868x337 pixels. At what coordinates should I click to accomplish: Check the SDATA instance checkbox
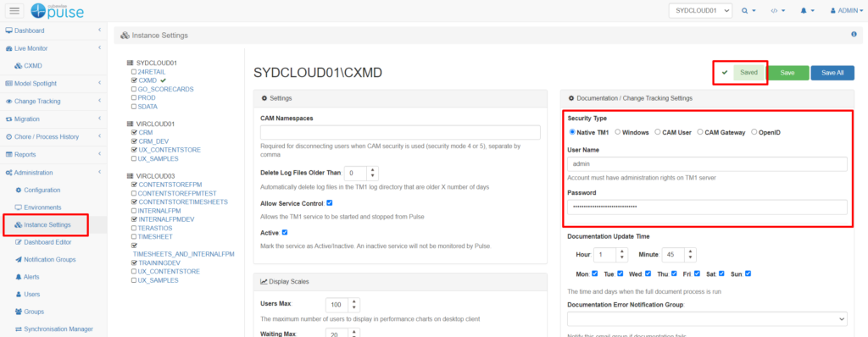click(x=133, y=106)
